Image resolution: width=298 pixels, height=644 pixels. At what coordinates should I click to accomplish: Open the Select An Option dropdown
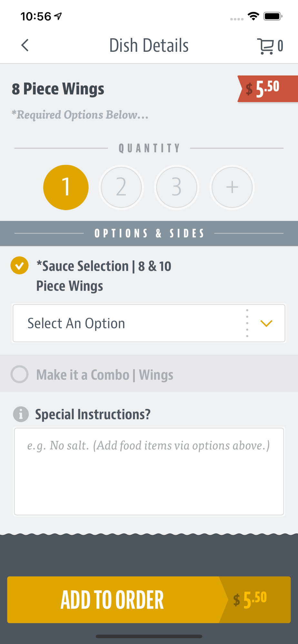[149, 323]
